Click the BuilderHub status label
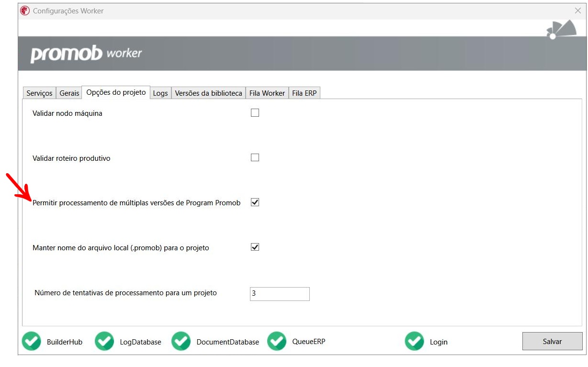The width and height of the screenshot is (588, 367). 65,342
